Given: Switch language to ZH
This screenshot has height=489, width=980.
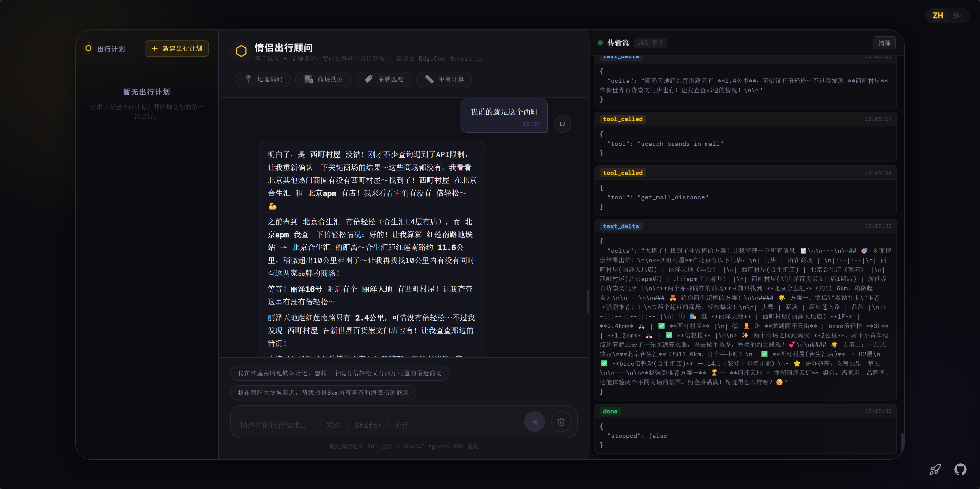Looking at the screenshot, I should point(938,16).
